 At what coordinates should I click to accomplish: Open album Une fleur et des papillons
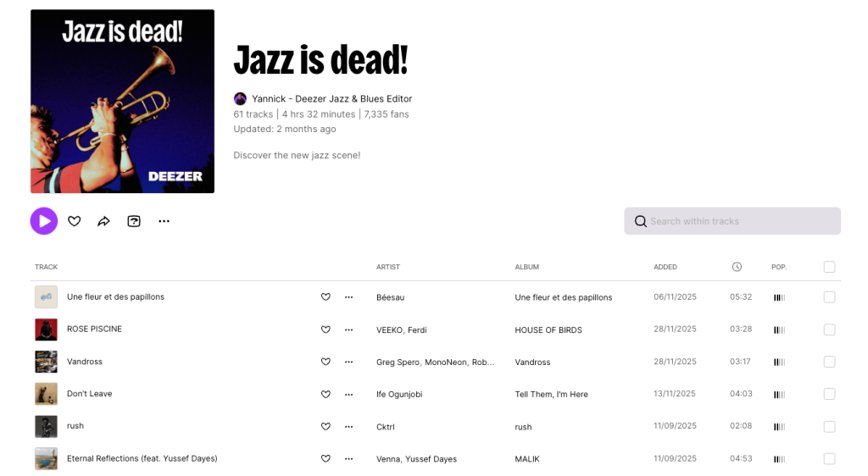564,297
